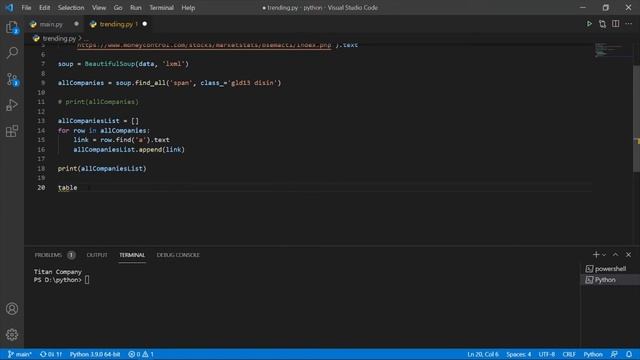Open the launch profile dropdown beside the plus
Viewport: 640px width, 360px height.
[x=604, y=255]
